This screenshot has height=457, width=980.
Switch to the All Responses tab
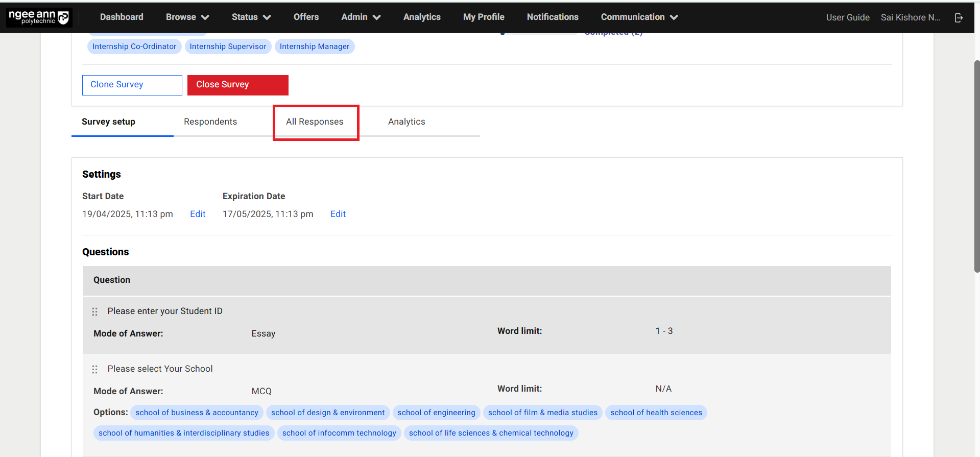pos(315,122)
